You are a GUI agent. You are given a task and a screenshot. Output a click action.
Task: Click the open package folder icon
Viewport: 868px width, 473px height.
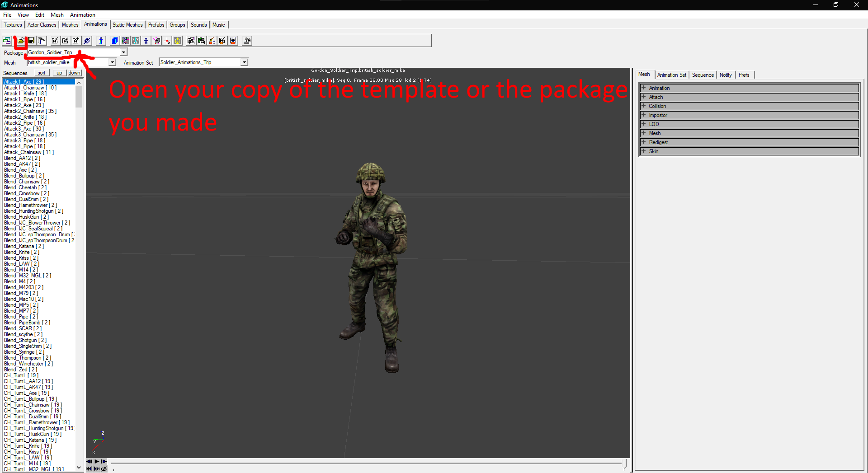21,41
